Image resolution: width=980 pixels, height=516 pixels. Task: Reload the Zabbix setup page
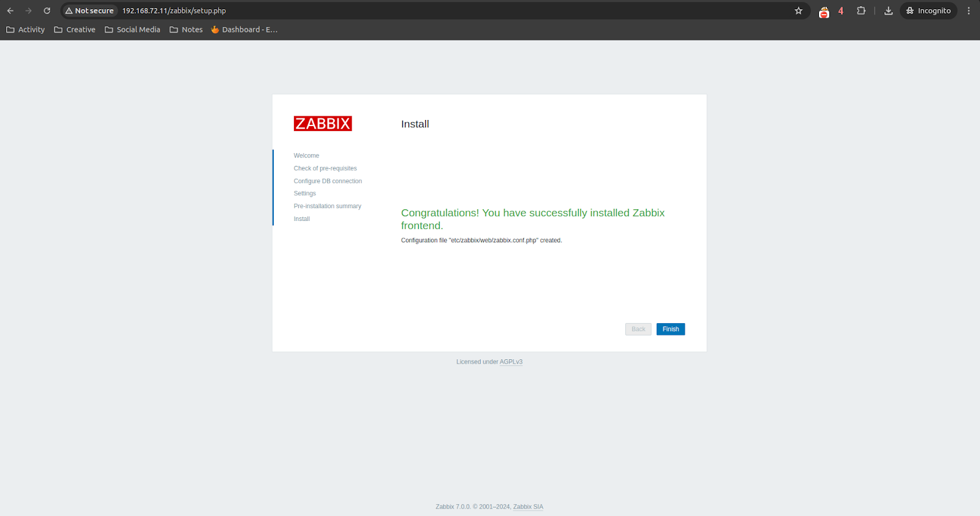(x=47, y=11)
